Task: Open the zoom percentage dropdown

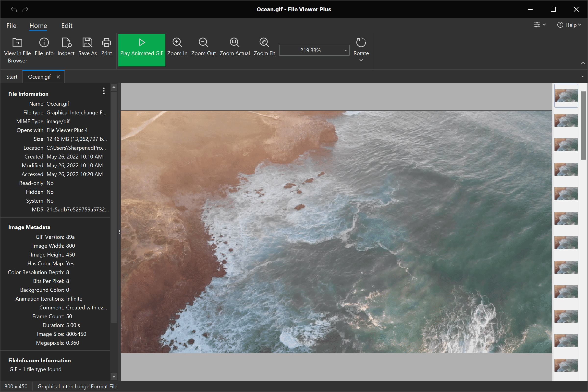Action: click(x=345, y=50)
